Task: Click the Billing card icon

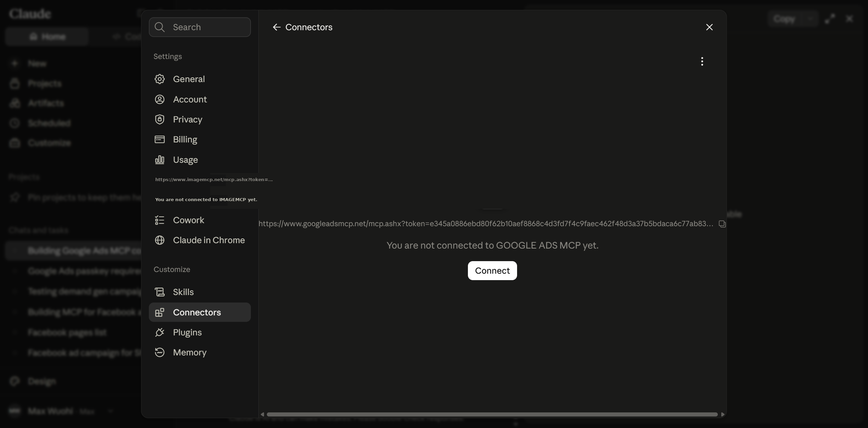Action: coord(160,139)
